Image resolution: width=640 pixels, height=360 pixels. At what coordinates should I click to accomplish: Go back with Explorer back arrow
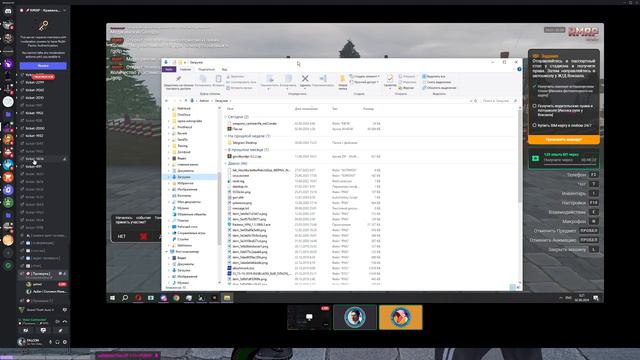pyautogui.click(x=167, y=100)
